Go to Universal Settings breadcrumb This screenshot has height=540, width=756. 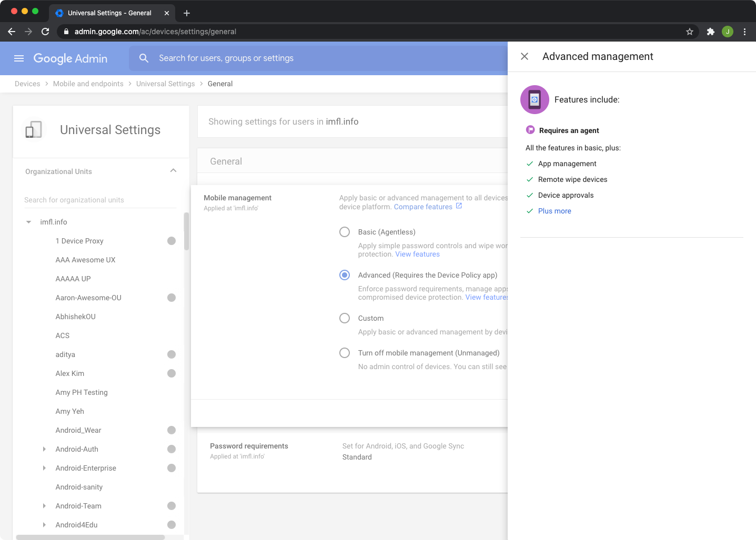(165, 84)
